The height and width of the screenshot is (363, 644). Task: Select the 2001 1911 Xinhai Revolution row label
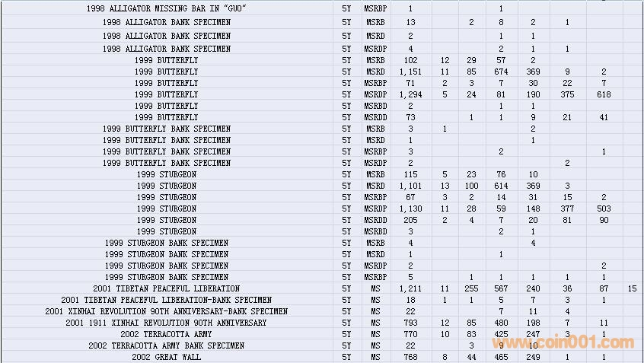[x=166, y=323]
